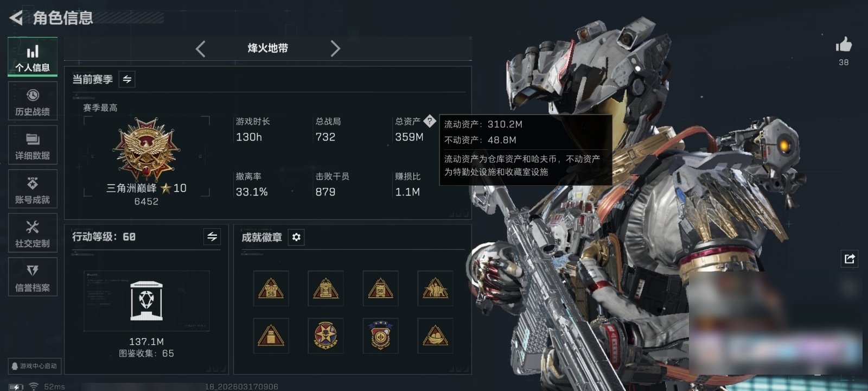This screenshot has width=868, height=391.
Task: Open the 信誉档案 tab
Action: [33, 277]
